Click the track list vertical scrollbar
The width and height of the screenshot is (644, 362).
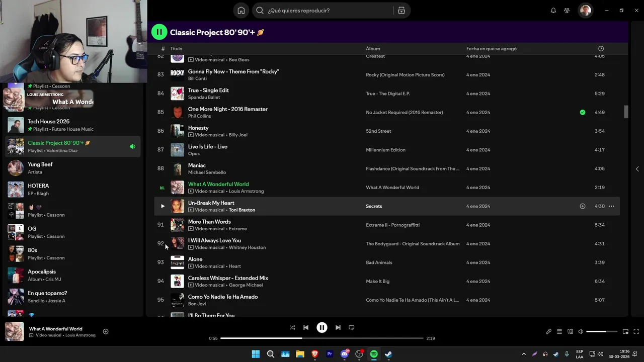coord(626,112)
